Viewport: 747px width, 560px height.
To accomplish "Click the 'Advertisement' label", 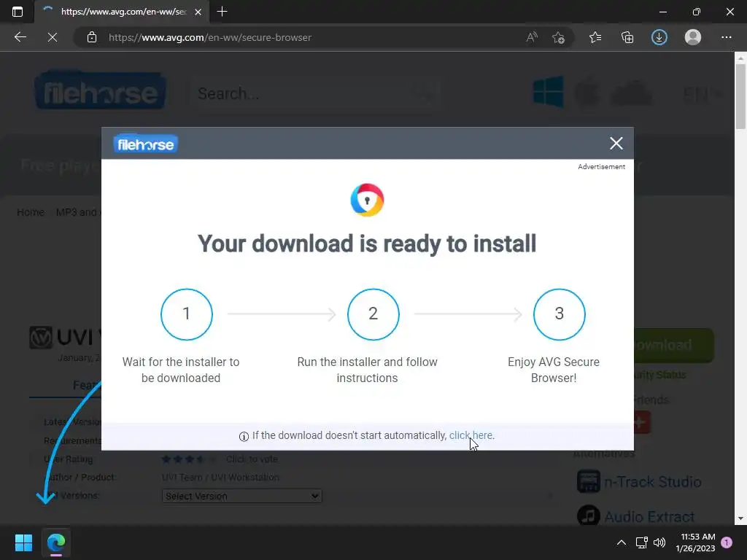I will 601,167.
